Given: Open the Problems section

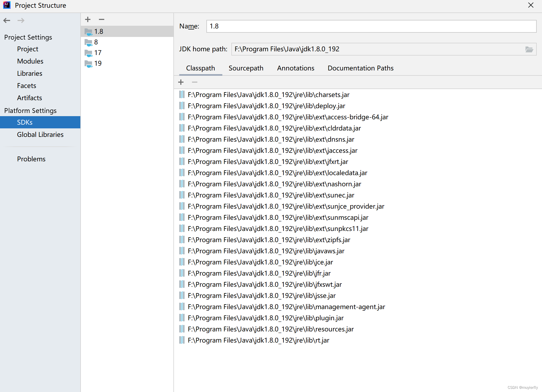Looking at the screenshot, I should point(31,159).
